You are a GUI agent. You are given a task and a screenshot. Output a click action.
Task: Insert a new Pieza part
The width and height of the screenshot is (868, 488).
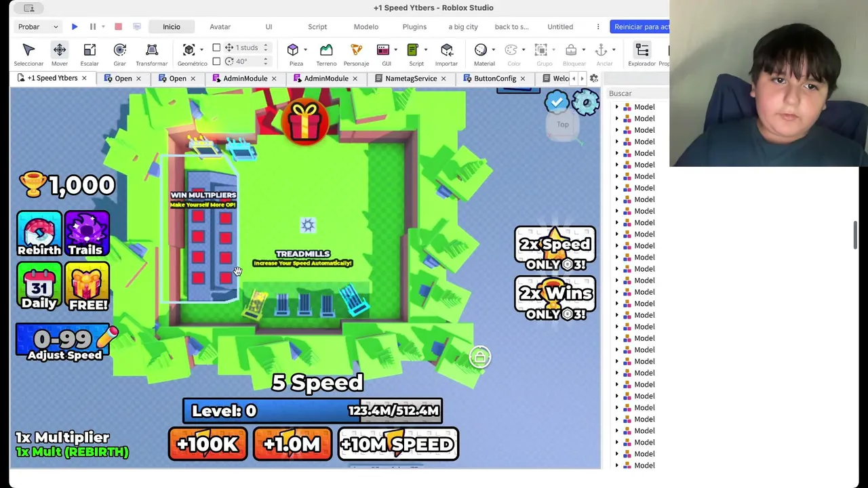click(293, 49)
